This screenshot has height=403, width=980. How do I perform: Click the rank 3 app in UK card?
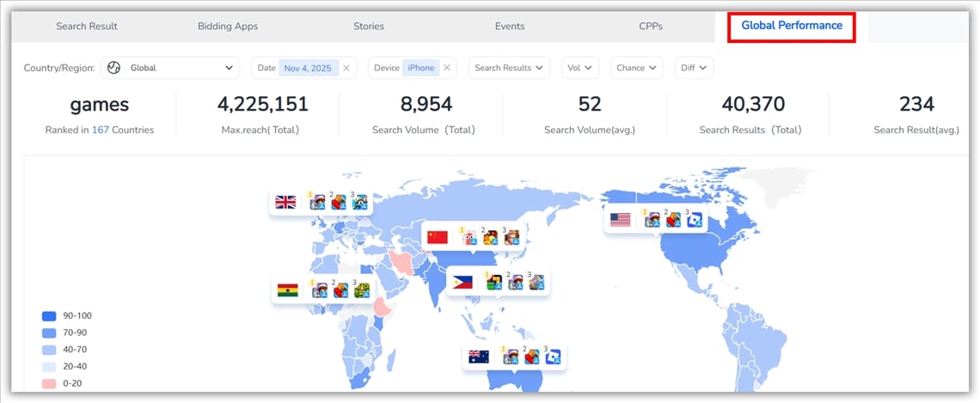[x=360, y=202]
